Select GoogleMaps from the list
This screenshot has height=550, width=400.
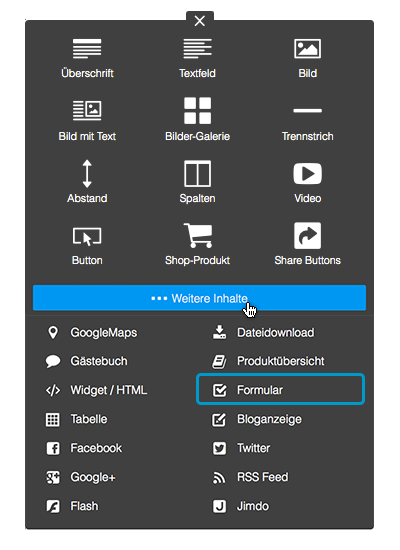92,333
